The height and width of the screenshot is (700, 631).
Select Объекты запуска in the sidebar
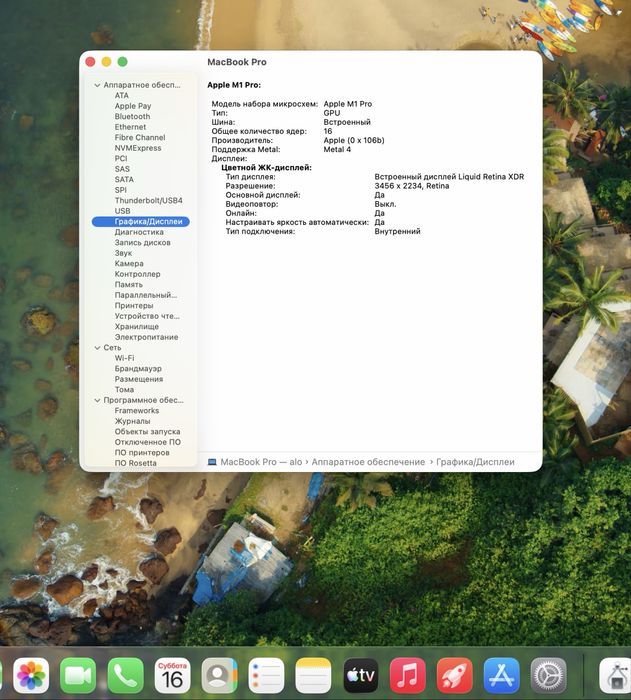click(x=147, y=431)
